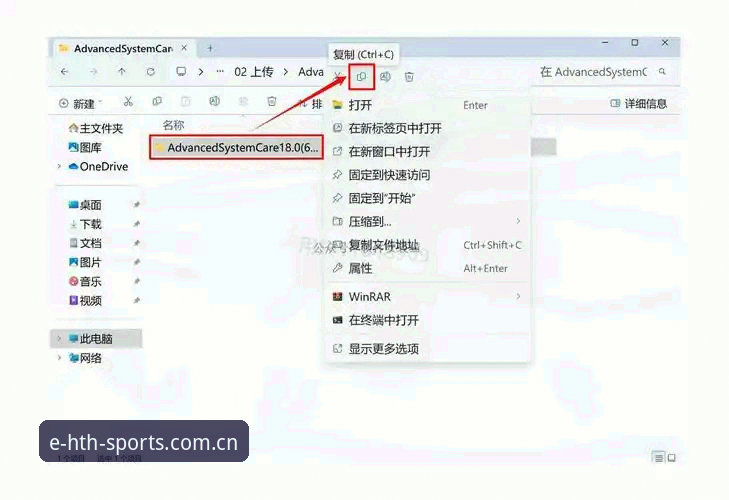Close the AdvancedSystemCare tab

(x=184, y=48)
